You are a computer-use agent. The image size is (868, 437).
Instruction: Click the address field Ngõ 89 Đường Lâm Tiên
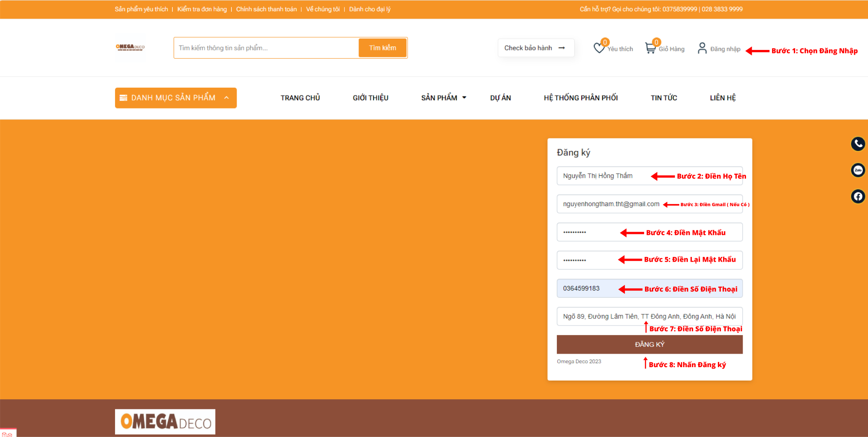(x=650, y=316)
